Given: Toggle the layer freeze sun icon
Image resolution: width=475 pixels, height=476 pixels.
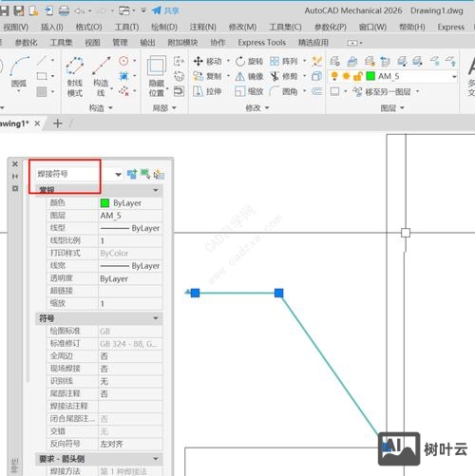Looking at the screenshot, I should [346, 76].
